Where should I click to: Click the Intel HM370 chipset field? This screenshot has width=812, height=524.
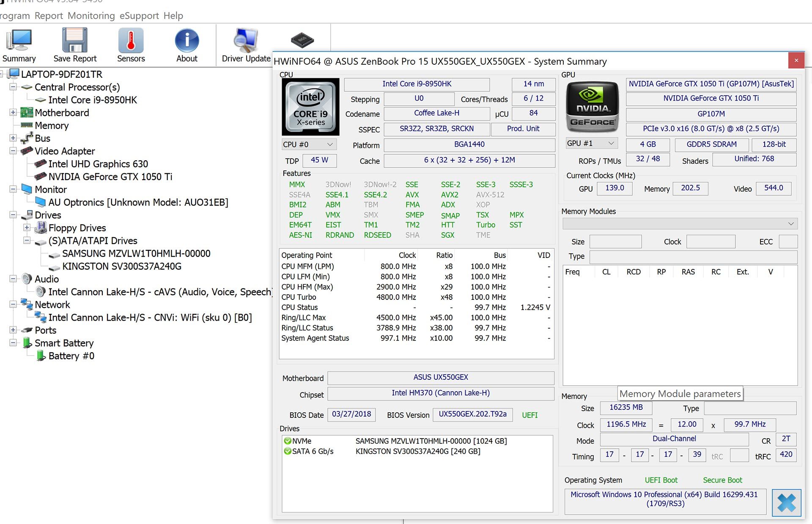click(x=441, y=393)
